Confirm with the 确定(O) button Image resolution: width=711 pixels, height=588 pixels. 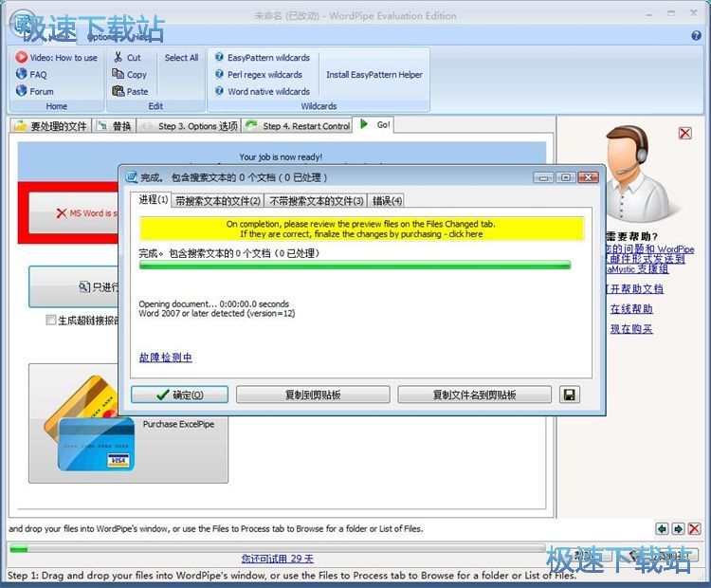click(179, 395)
